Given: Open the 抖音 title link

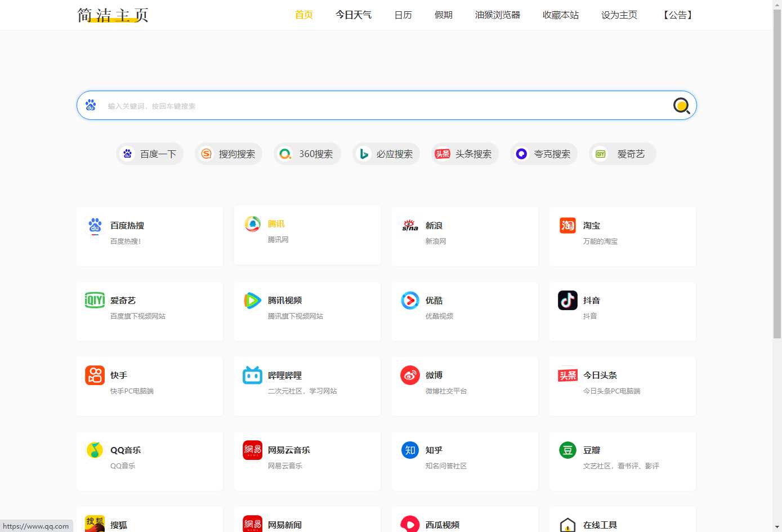Looking at the screenshot, I should [x=592, y=300].
